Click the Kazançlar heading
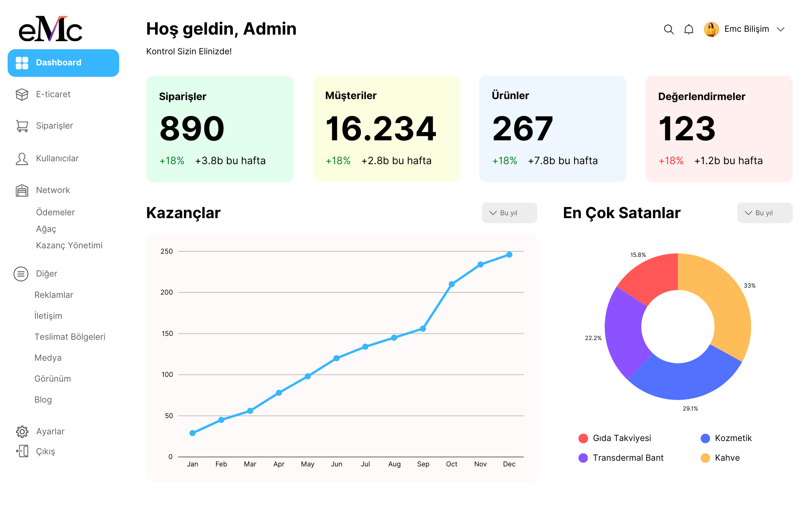Screen dimensions: 812x508 click(x=184, y=213)
